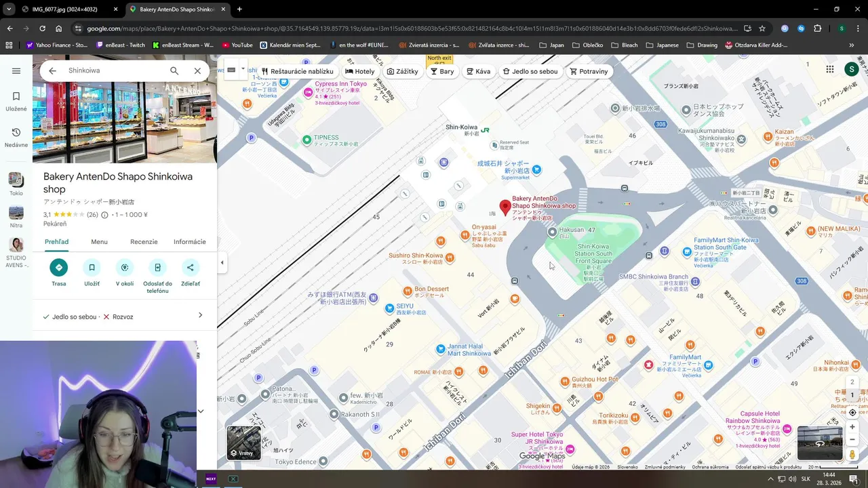Open the Japan bookmarks folder
This screenshot has height=488, width=868.
(x=552, y=45)
